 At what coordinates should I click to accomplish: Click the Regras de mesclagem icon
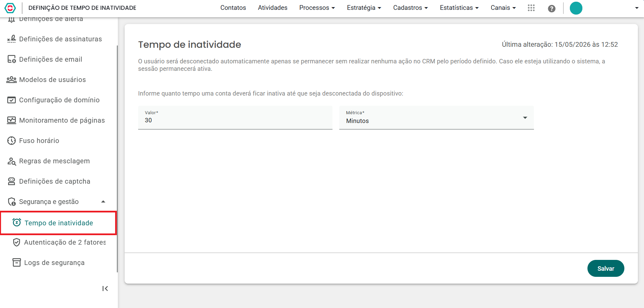(12, 161)
